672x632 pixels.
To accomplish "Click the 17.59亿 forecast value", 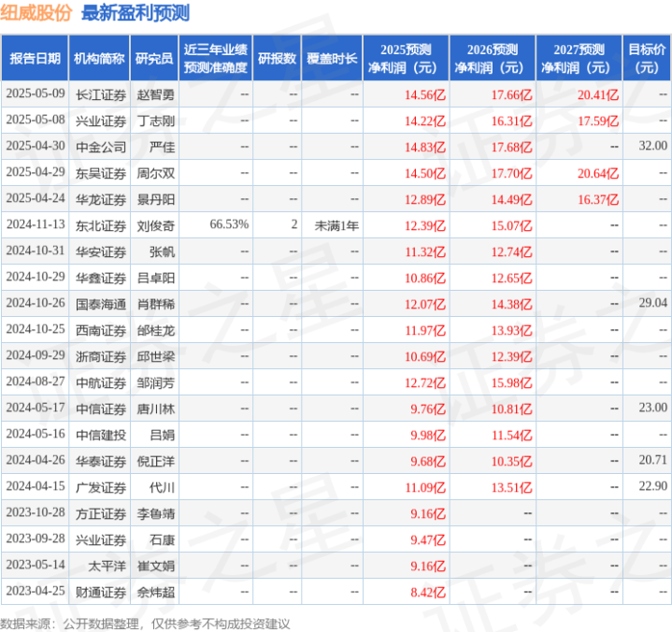I will pos(598,121).
